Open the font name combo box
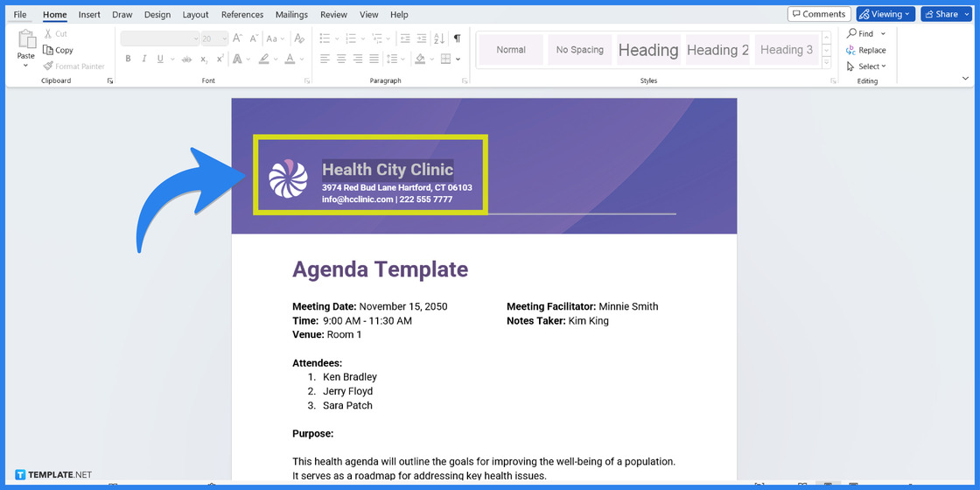This screenshot has height=490, width=980. 160,38
